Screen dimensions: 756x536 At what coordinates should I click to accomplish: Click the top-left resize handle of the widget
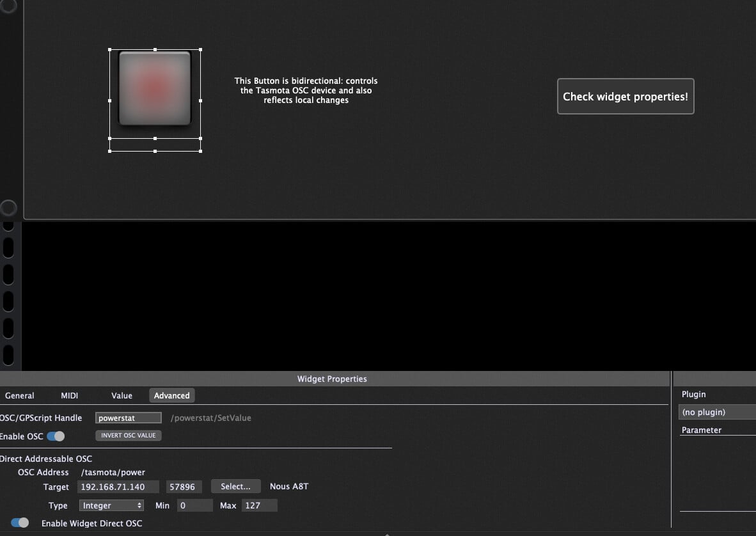coord(110,49)
